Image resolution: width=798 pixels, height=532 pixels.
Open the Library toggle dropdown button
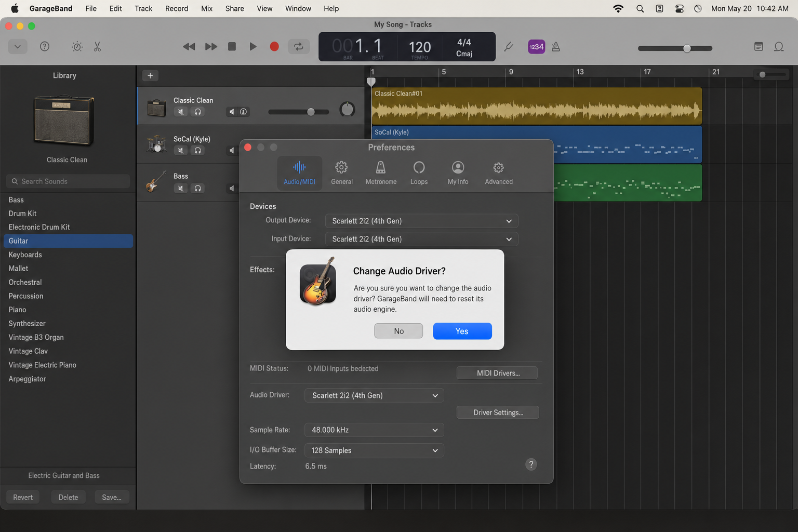[18, 47]
